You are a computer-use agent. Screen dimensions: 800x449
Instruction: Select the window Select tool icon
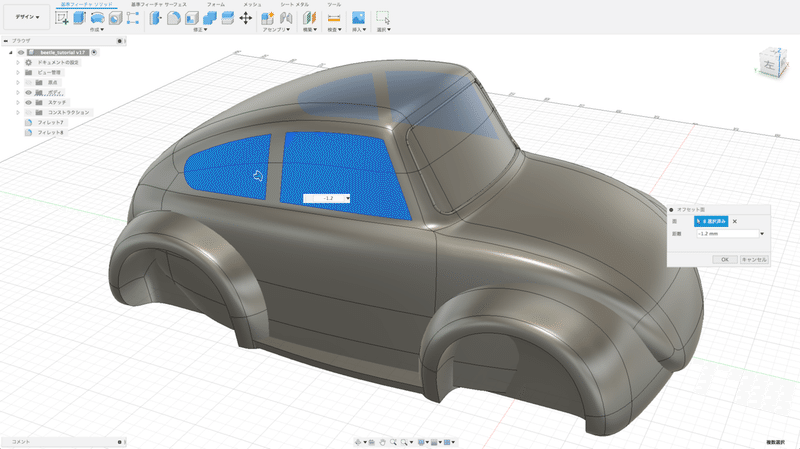click(x=383, y=18)
